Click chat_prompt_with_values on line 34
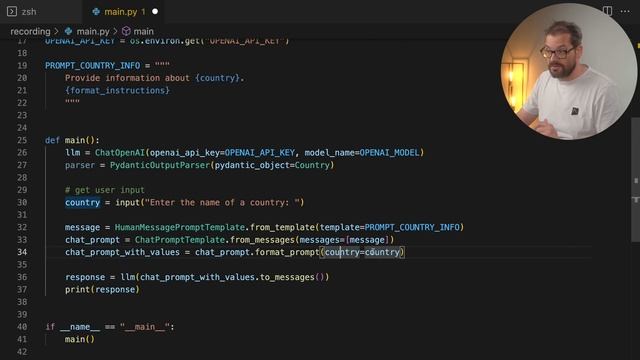The height and width of the screenshot is (360, 640). click(122, 252)
